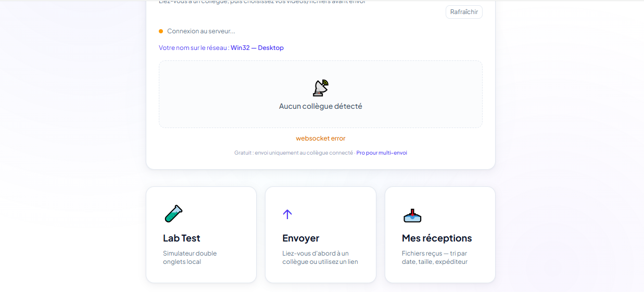Open the Lab Test card title

click(x=182, y=238)
